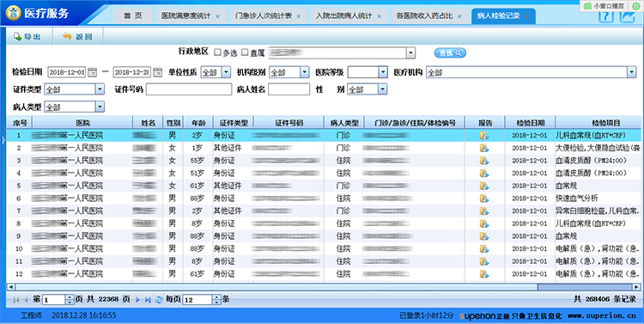Open report icon for row 10
Screen dimensions: 644x324
pyautogui.click(x=484, y=248)
